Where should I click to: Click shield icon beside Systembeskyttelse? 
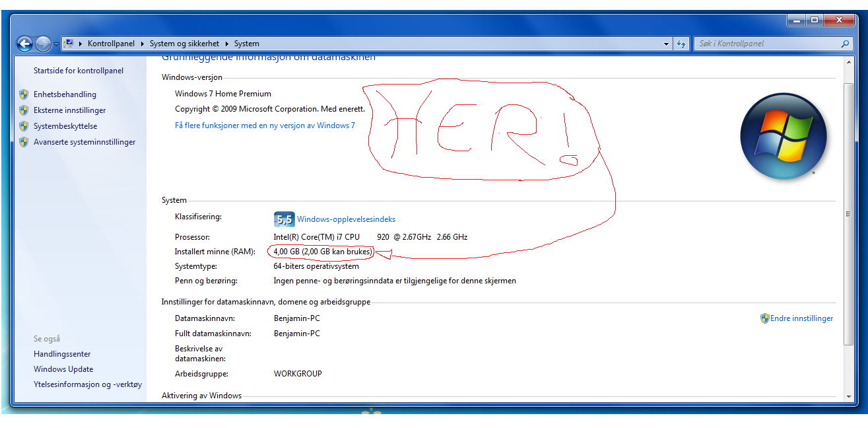(24, 126)
